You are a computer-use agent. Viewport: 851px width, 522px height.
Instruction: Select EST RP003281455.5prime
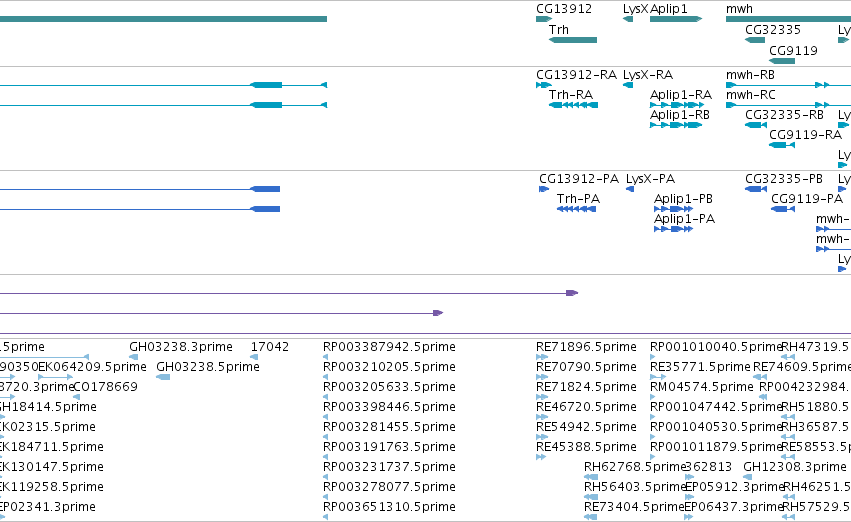click(389, 427)
